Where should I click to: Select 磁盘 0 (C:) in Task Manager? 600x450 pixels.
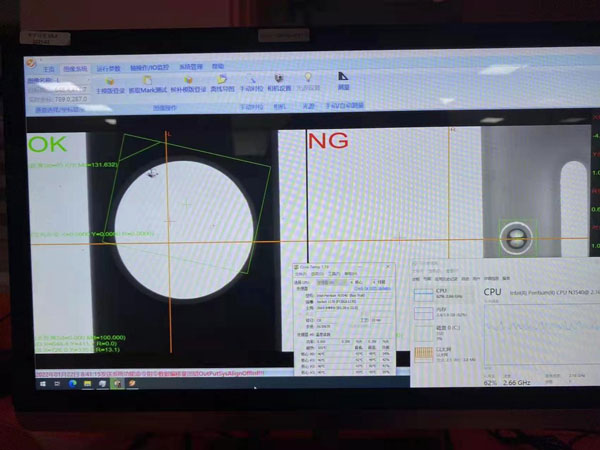(442, 329)
